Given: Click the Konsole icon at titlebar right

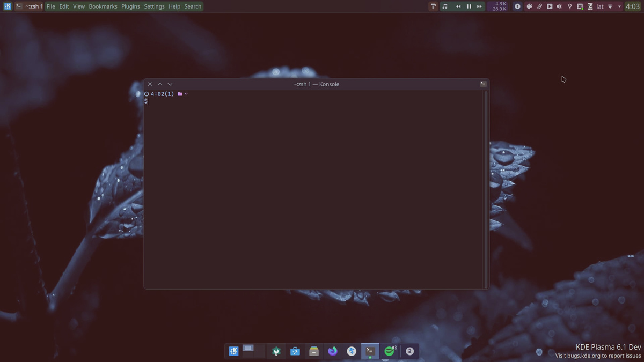Looking at the screenshot, I should point(483,84).
